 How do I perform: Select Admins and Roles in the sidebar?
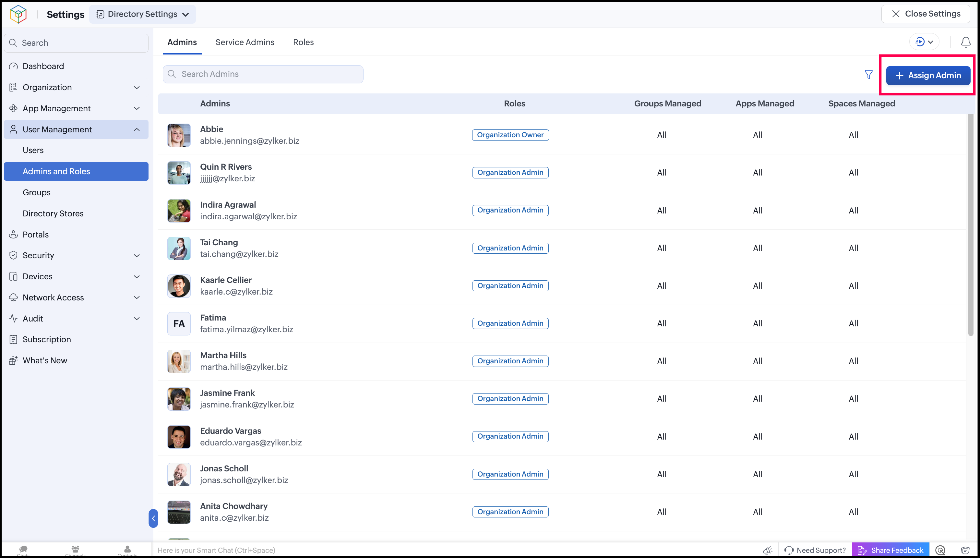tap(76, 171)
